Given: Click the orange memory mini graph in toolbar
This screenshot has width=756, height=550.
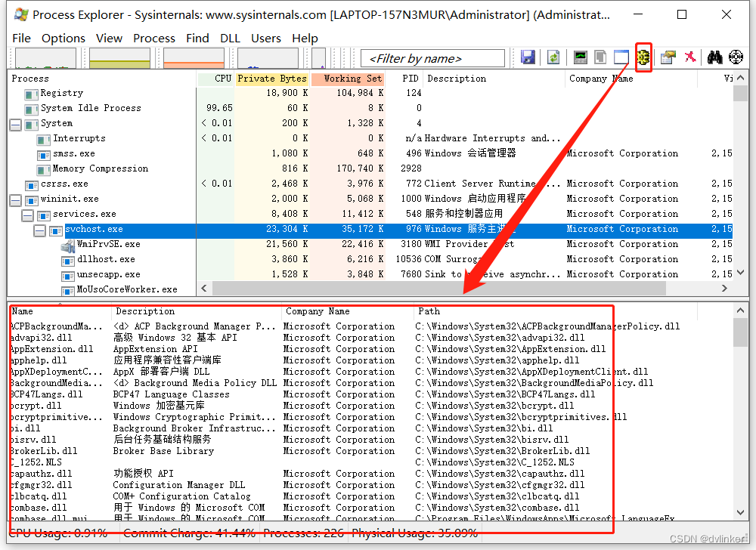Looking at the screenshot, I should pos(194,58).
